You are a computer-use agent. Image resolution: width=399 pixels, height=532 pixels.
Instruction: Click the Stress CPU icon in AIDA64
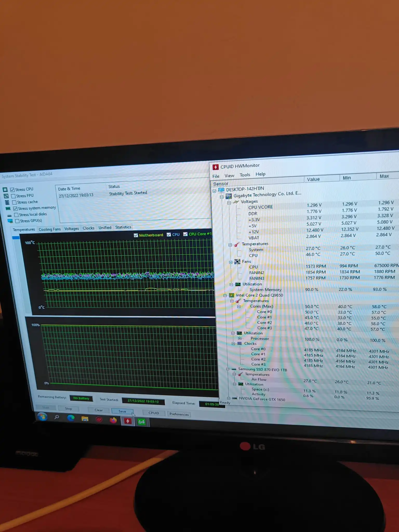click(x=5, y=190)
